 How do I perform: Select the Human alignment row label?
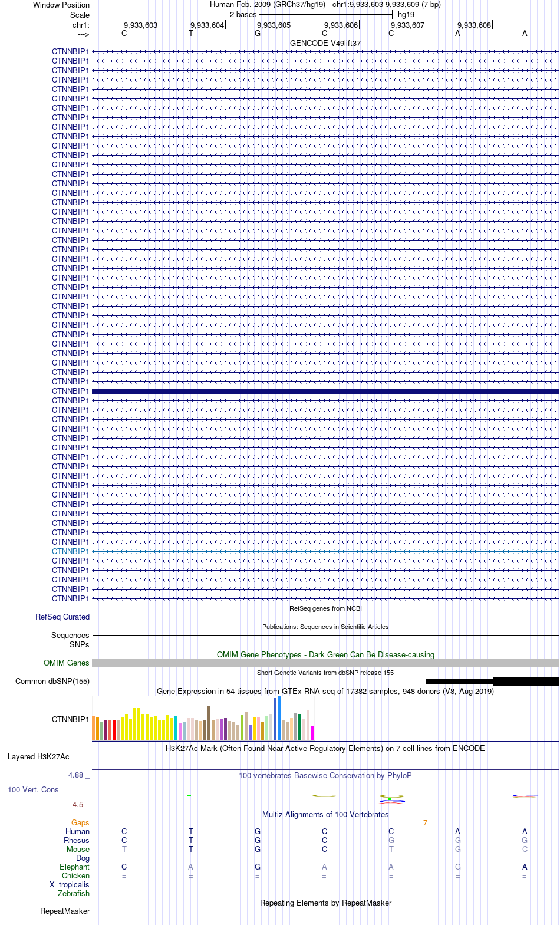pyautogui.click(x=77, y=831)
